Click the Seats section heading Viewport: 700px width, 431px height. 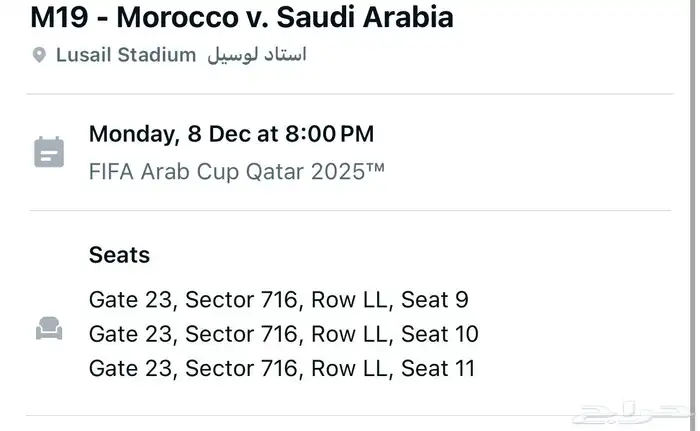[x=119, y=255]
